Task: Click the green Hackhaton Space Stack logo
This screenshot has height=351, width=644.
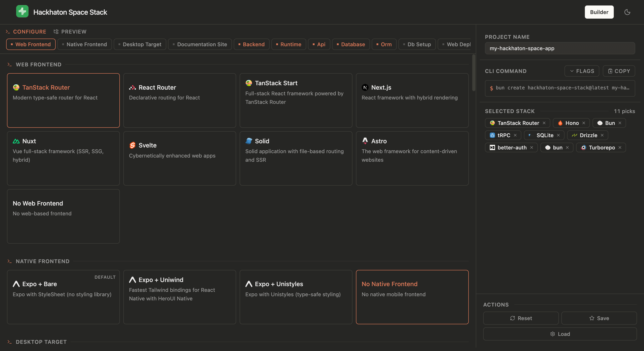Action: pos(22,11)
